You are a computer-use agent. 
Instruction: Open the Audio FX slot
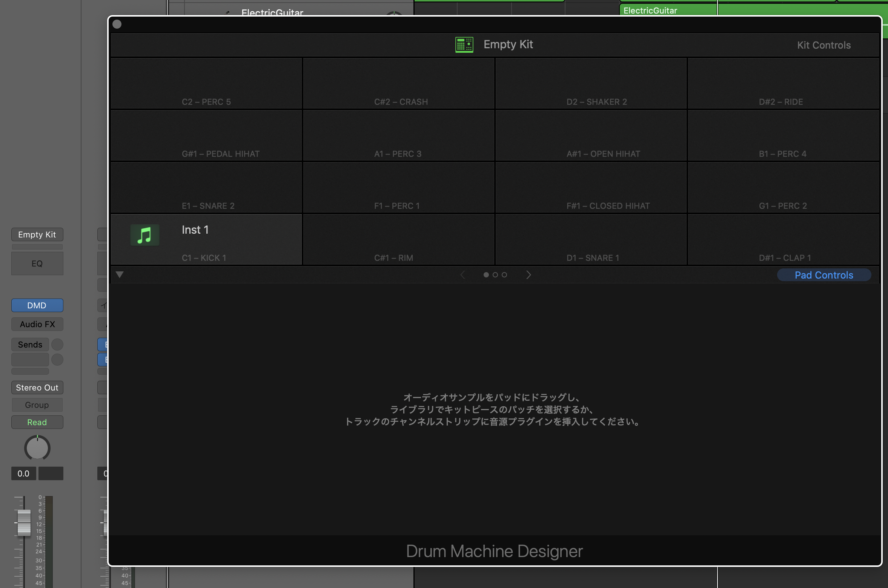pos(37,324)
